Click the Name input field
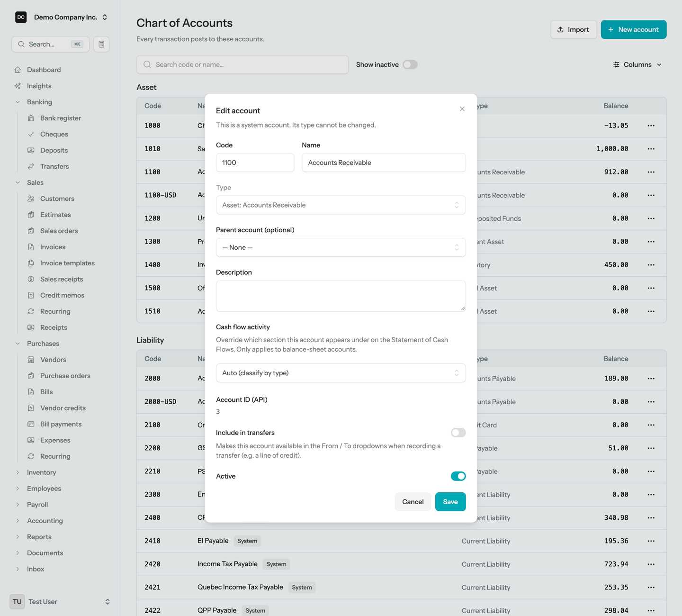The image size is (682, 616). pos(384,163)
